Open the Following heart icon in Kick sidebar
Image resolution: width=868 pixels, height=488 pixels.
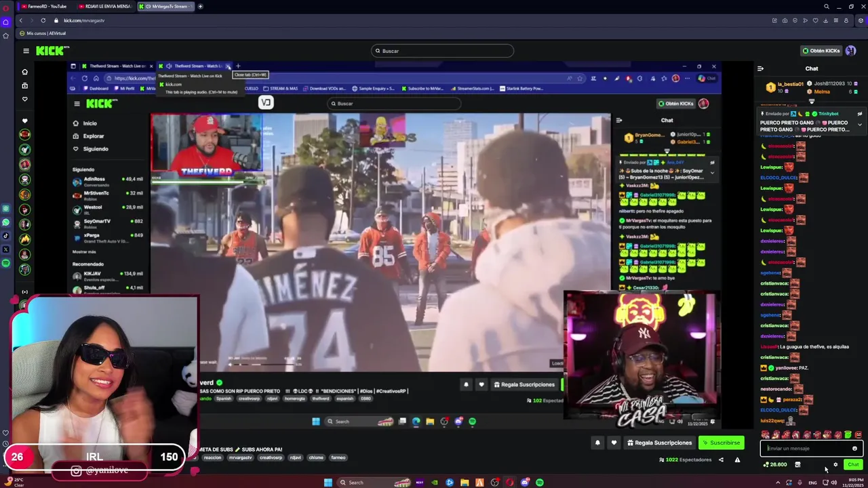(x=25, y=99)
